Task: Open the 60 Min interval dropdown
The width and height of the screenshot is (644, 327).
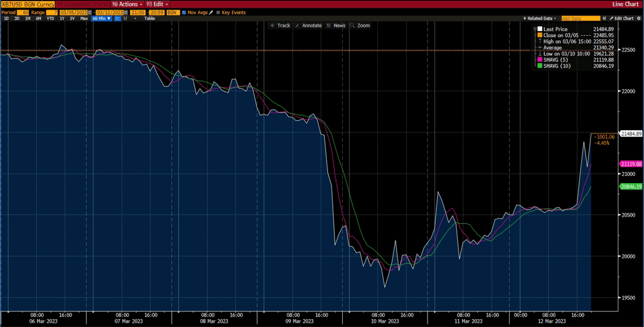Action: (x=101, y=18)
